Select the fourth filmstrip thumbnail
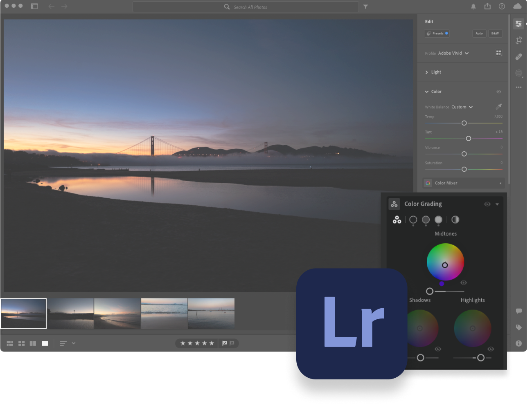This screenshot has height=417, width=532. tap(164, 314)
